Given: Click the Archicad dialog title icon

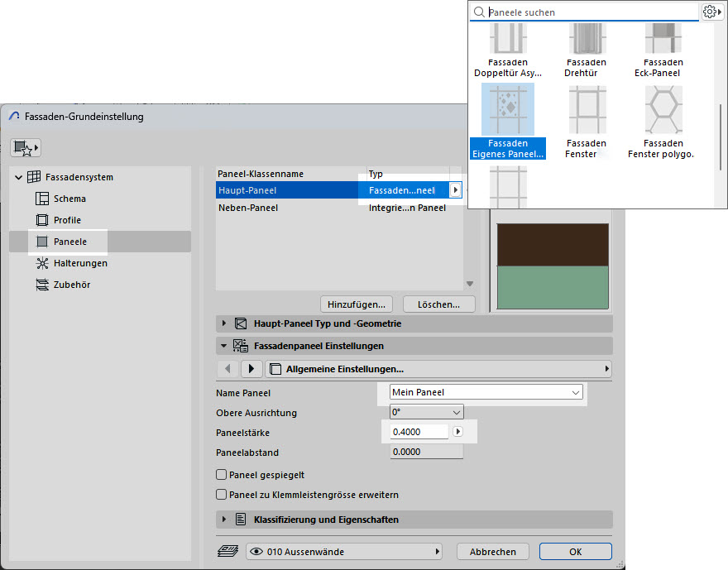Looking at the screenshot, I should click(x=14, y=116).
